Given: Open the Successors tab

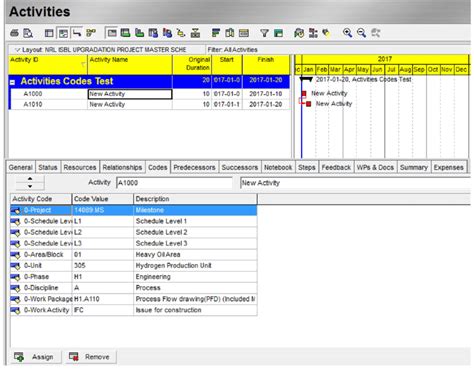Looking at the screenshot, I should pyautogui.click(x=240, y=167).
